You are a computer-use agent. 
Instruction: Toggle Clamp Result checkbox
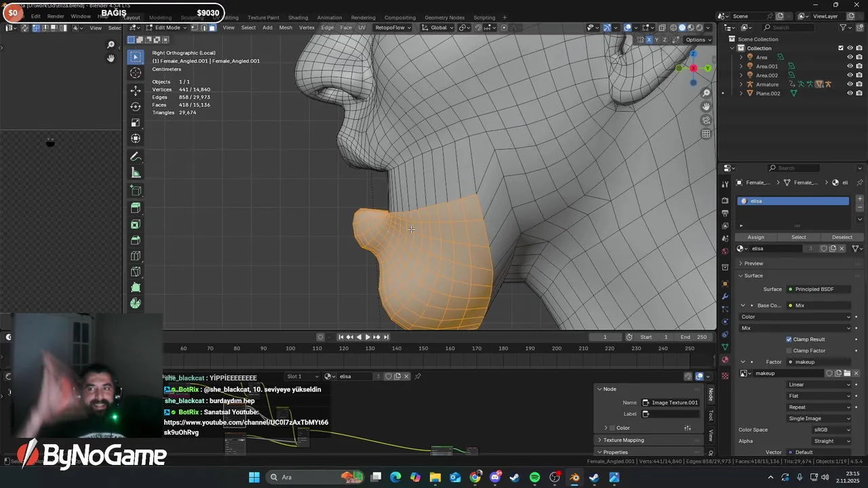tap(789, 339)
